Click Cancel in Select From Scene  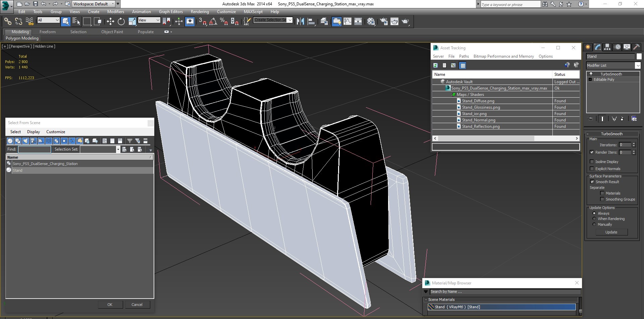(137, 305)
